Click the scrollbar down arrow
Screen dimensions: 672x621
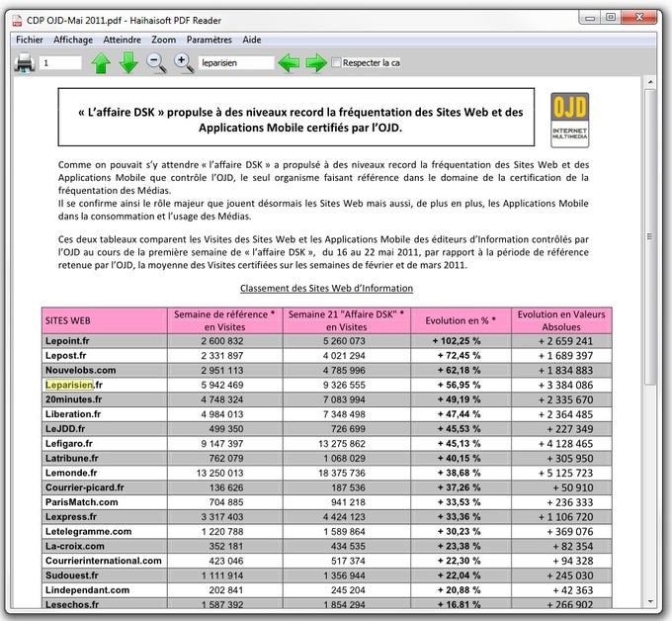650,601
